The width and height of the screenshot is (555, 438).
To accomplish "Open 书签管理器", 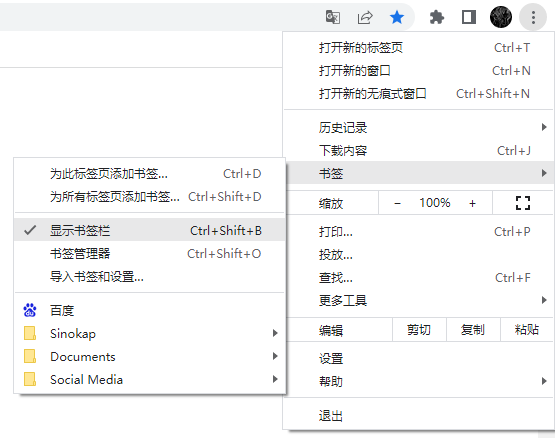I will point(150,253).
